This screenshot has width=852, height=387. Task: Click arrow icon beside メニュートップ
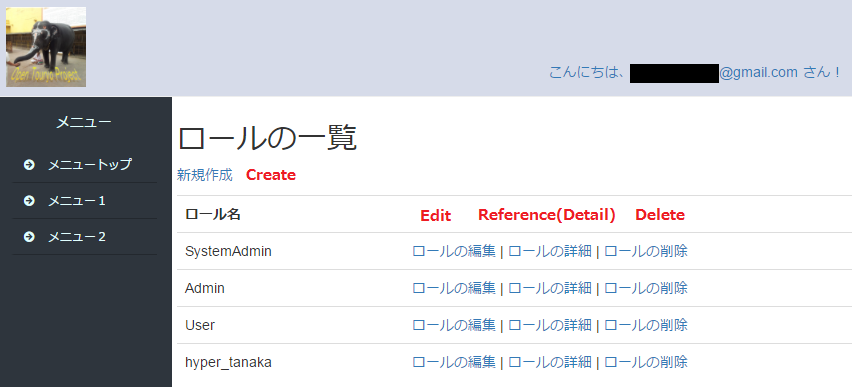[x=29, y=165]
